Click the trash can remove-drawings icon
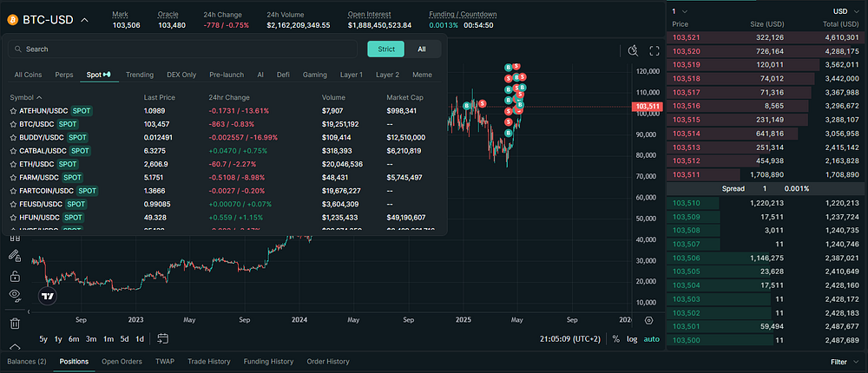 pos(15,323)
